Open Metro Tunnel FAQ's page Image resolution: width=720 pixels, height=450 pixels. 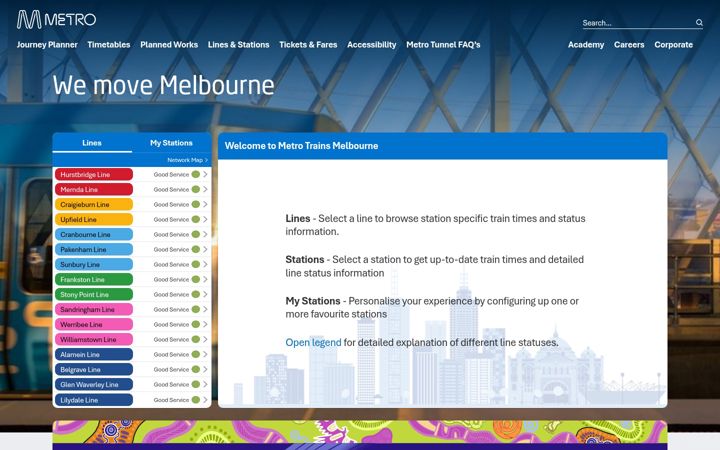[443, 45]
